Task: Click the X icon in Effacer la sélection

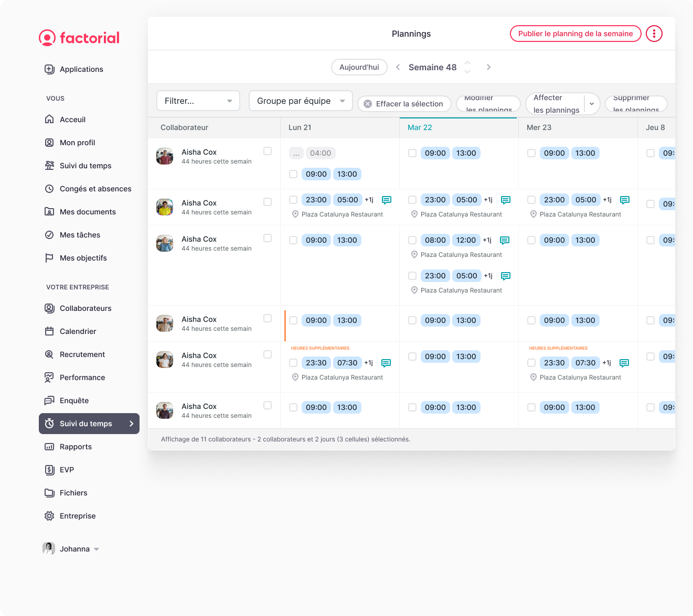Action: 368,104
